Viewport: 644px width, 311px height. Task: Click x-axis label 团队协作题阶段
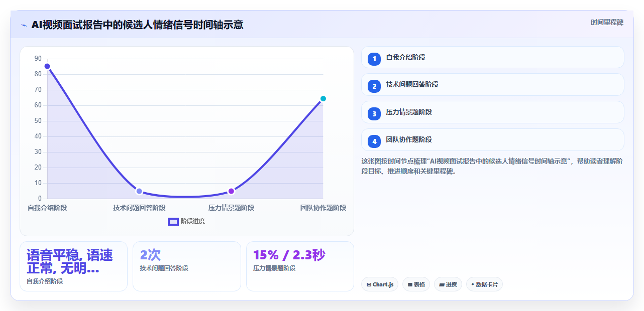323,208
